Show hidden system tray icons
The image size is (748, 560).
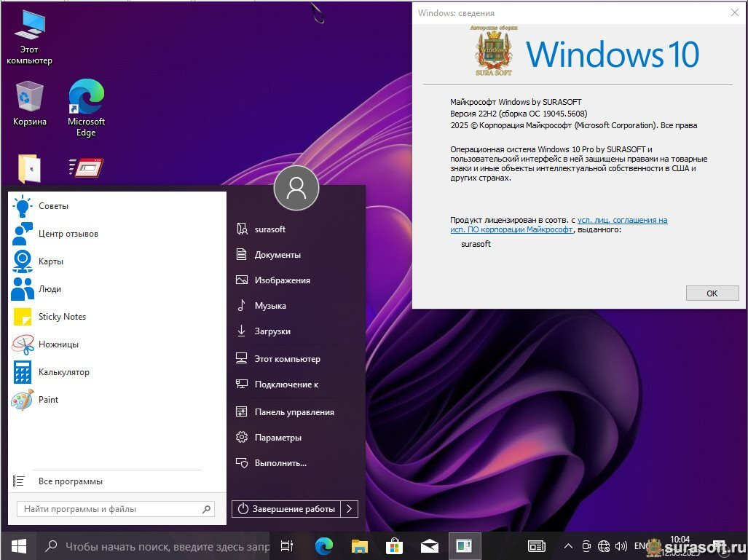coord(568,546)
